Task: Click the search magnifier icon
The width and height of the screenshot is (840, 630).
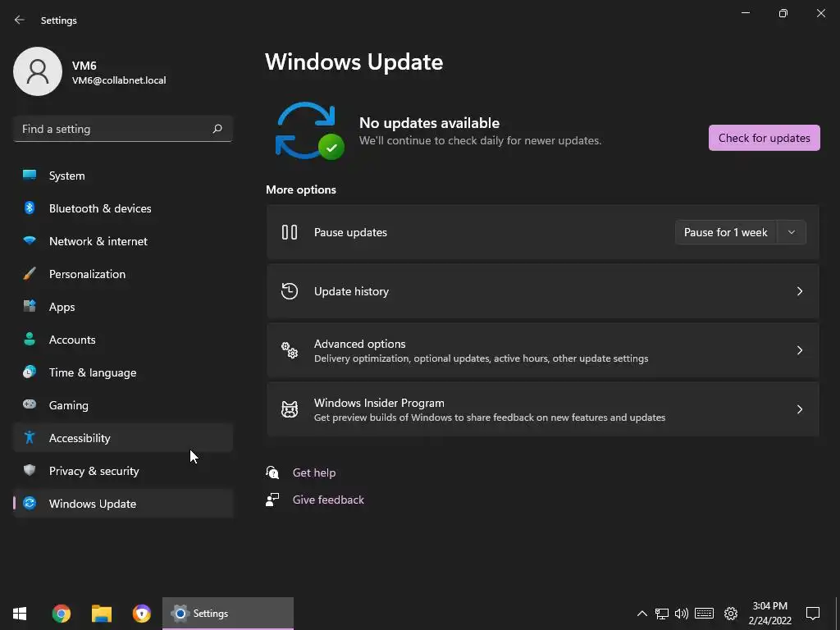Action: (x=217, y=129)
